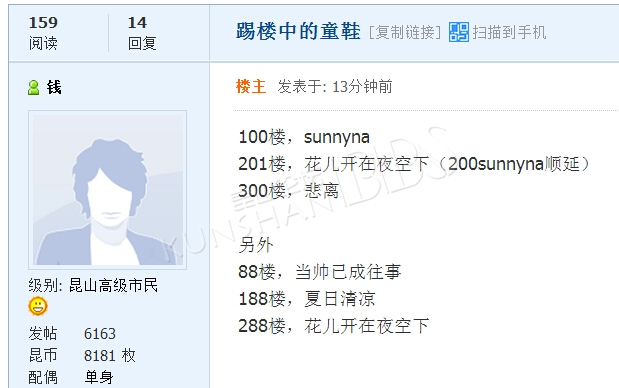Click the line 188楼，夏日清凉
The width and height of the screenshot is (619, 388).
click(x=307, y=299)
